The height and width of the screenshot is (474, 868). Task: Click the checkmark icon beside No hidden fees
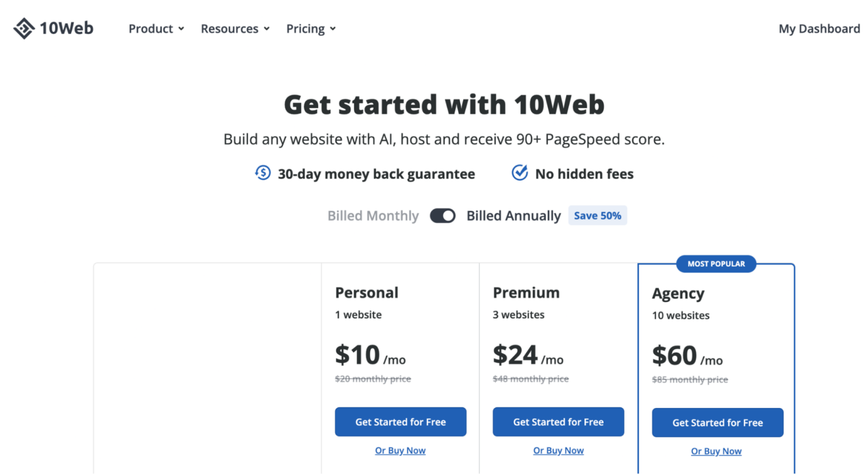[x=519, y=172]
